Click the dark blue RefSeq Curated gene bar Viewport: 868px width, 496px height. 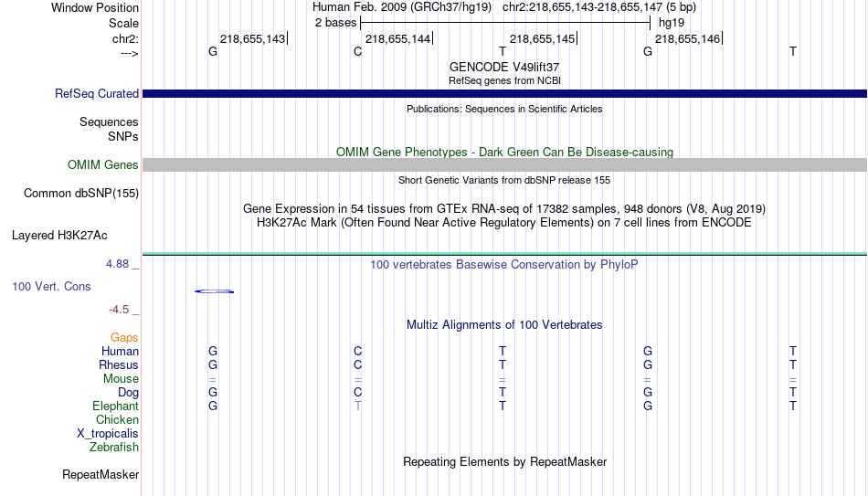[x=504, y=93]
